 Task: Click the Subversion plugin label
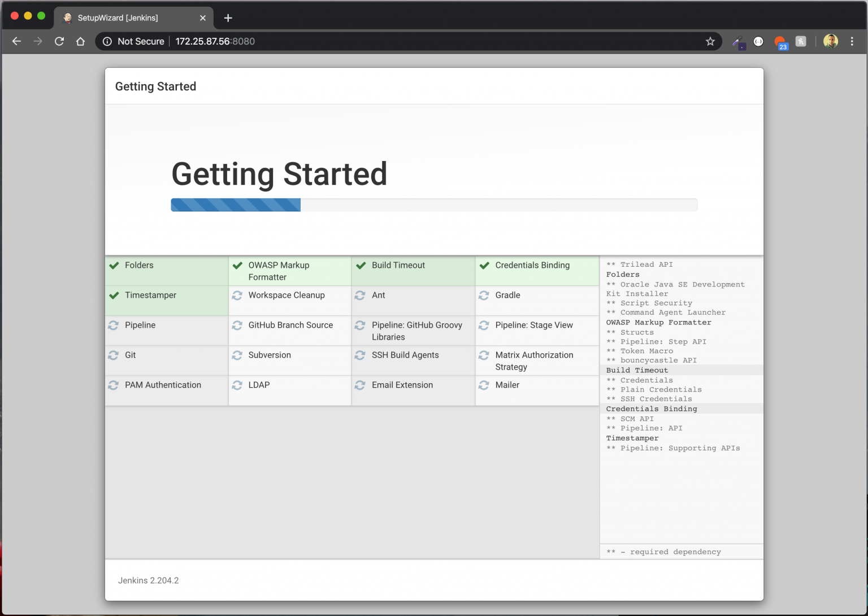pos(270,355)
